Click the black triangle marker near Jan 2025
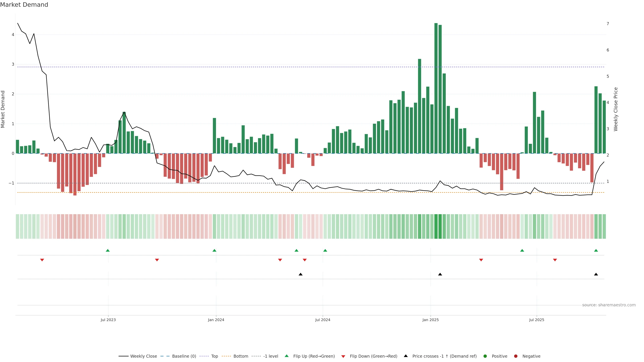The image size is (644, 362). (440, 274)
